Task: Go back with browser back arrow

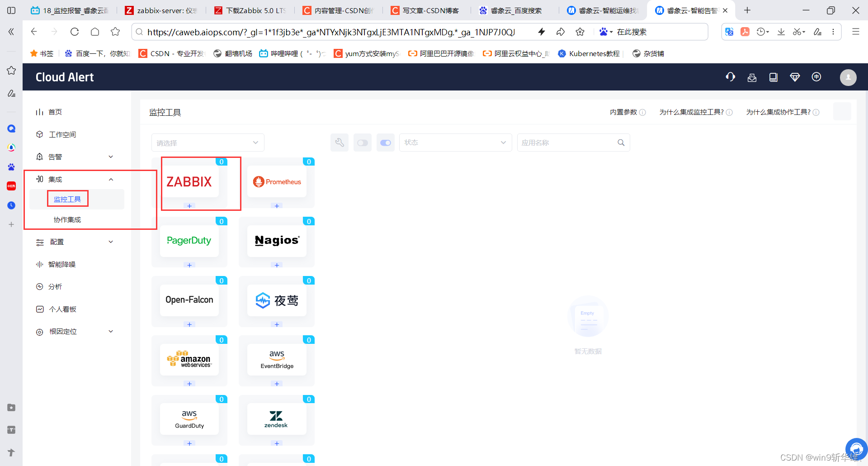Action: tap(34, 32)
